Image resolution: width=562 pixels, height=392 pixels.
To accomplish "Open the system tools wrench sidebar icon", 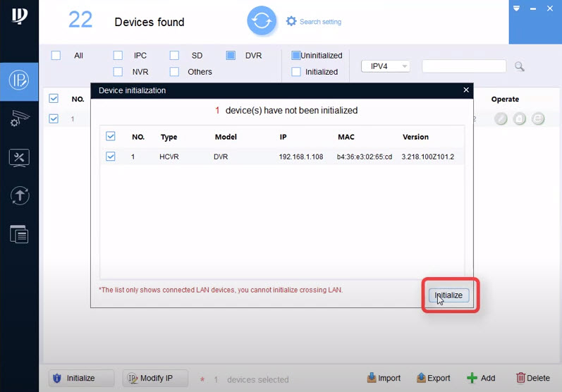I will 19,157.
